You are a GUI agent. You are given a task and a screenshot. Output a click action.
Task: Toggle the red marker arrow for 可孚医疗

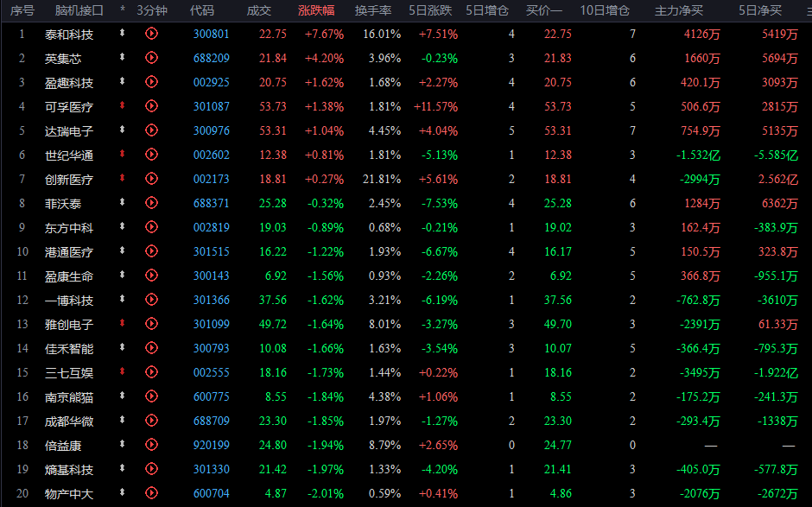(x=122, y=105)
